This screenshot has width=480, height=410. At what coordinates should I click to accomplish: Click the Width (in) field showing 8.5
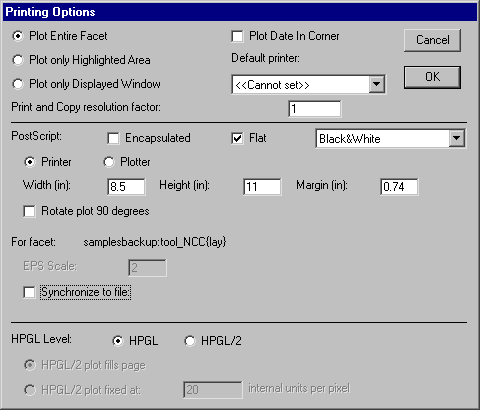click(x=126, y=187)
